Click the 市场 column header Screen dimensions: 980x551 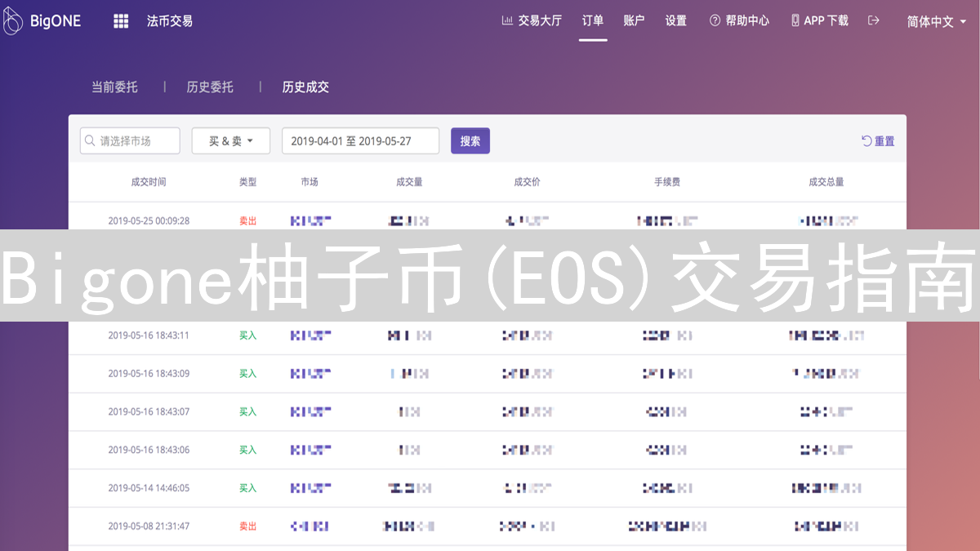pyautogui.click(x=310, y=182)
